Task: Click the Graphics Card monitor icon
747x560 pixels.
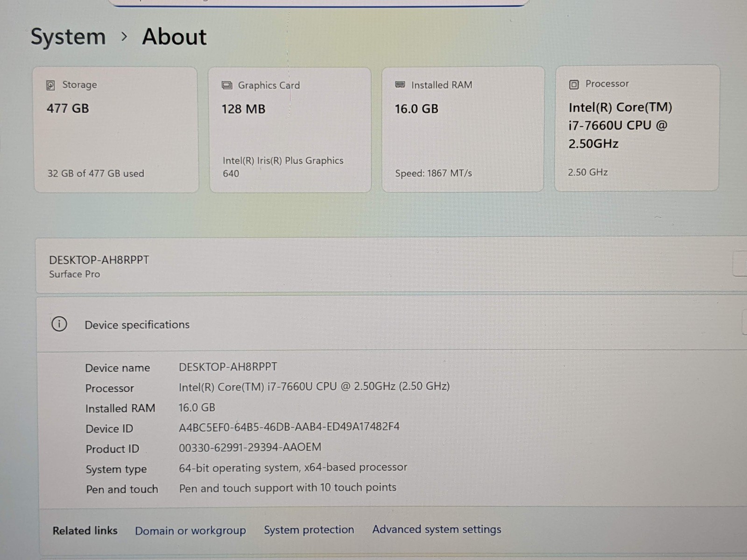Action: pos(227,85)
